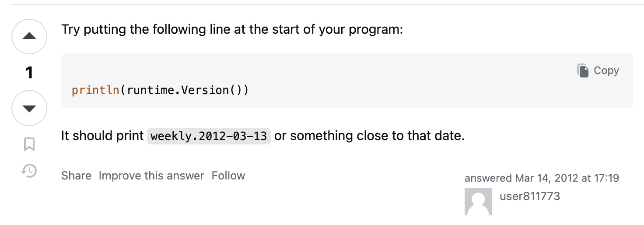Click the Copy label in the code block
This screenshot has width=644, height=225.
coord(606,70)
